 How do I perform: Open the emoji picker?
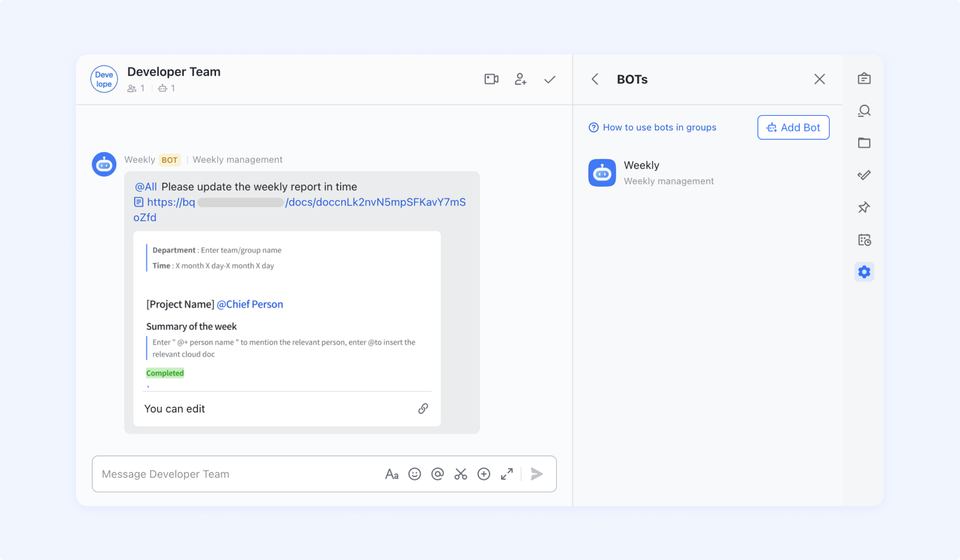[414, 474]
